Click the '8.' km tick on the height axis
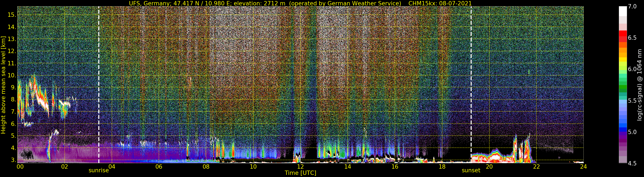 tap(13, 100)
